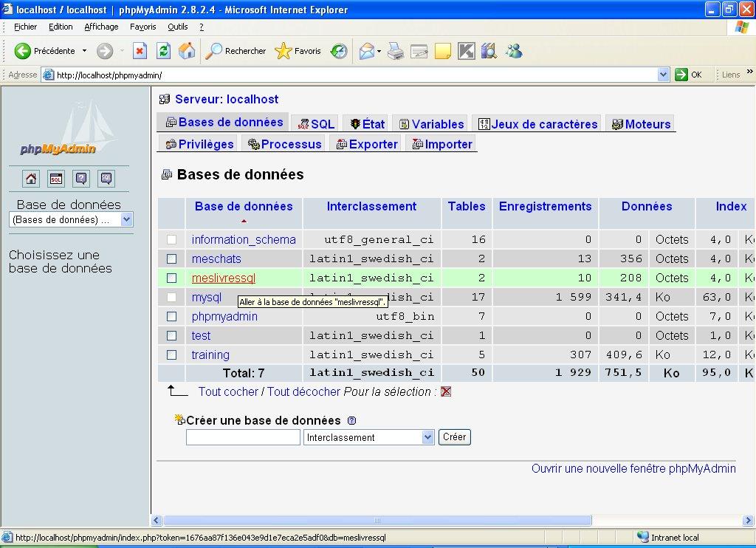Click the Tout cocher link
Viewport: 756px width, 548px height.
pos(228,391)
